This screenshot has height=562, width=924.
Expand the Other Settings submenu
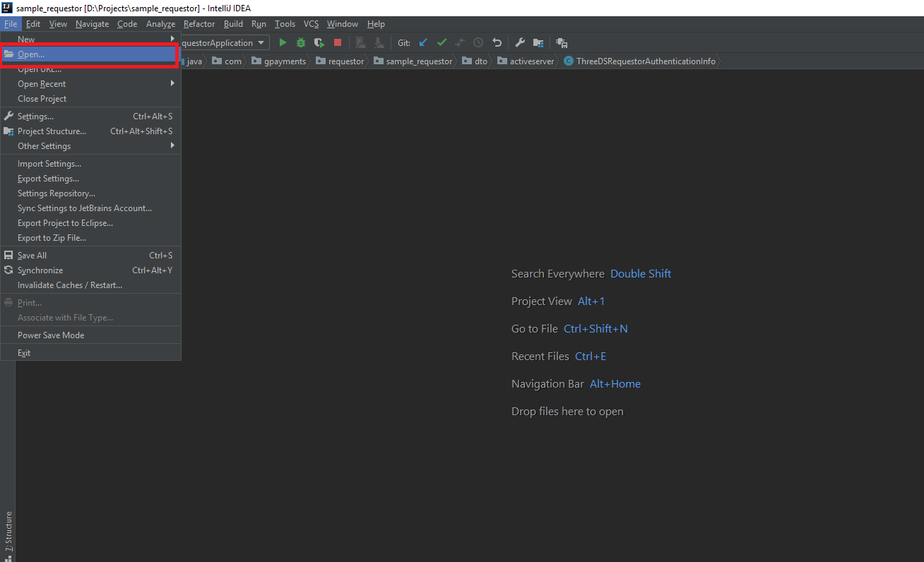point(90,146)
